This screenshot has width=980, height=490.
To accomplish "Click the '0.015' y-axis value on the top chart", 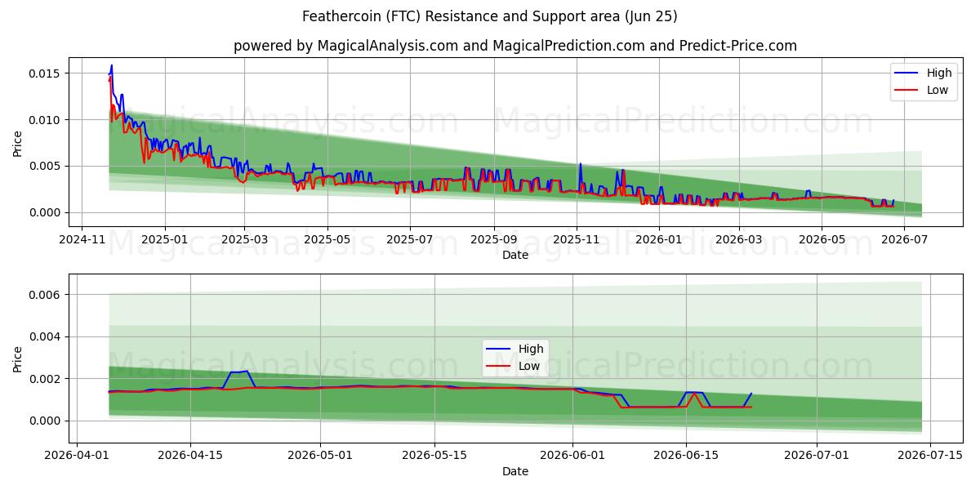I will point(45,73).
